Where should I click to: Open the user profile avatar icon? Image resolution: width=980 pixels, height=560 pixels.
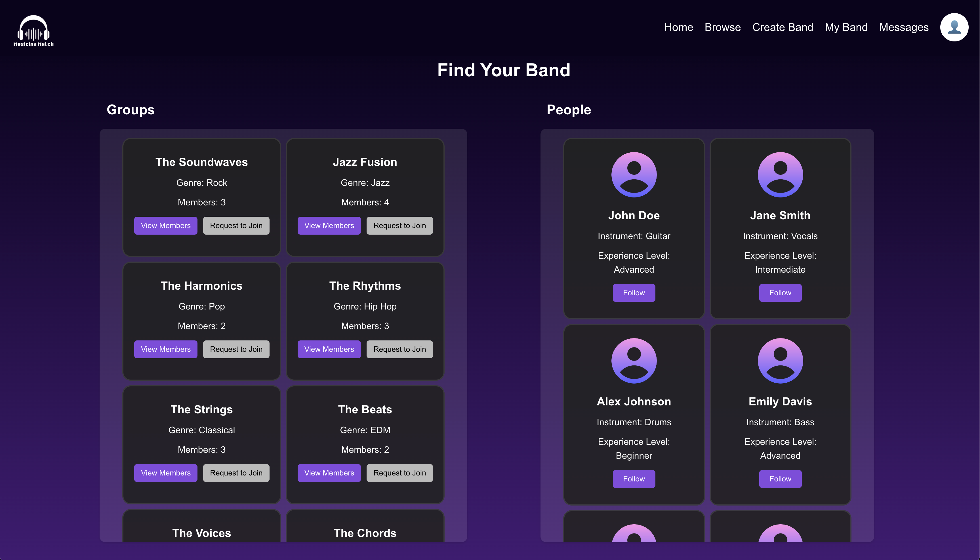(x=954, y=27)
